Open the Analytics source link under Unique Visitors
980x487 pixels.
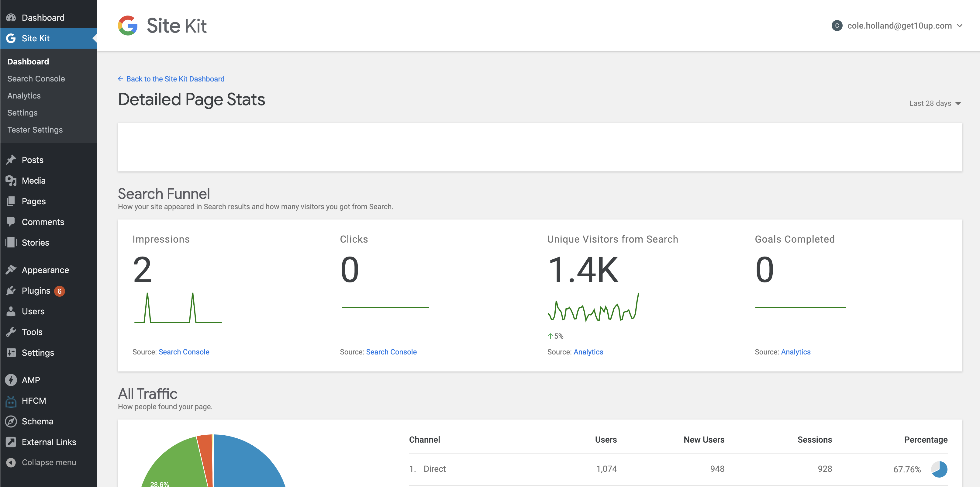click(588, 352)
